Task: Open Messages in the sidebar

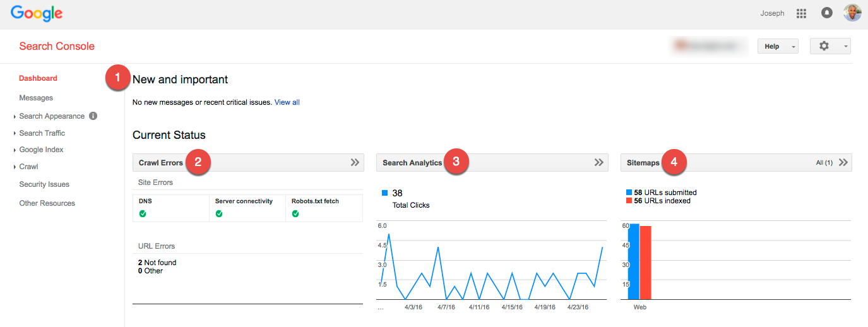Action: 36,98
